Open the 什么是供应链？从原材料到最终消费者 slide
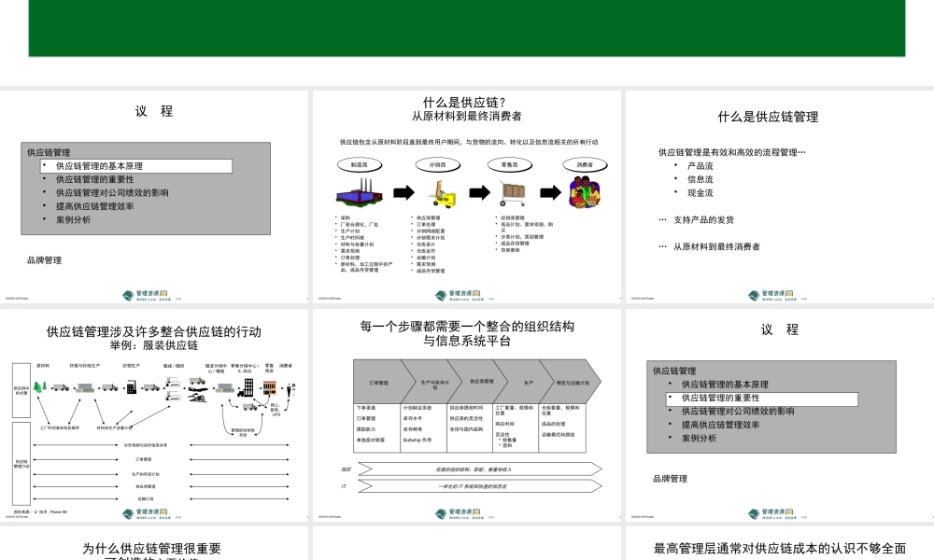This screenshot has height=560, width=934. [x=466, y=196]
